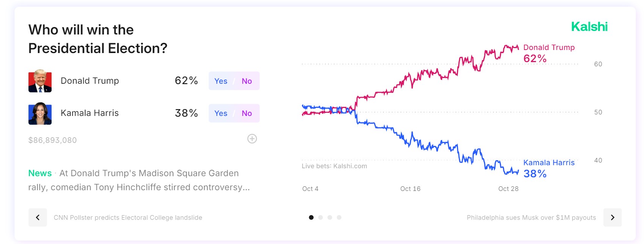The width and height of the screenshot is (644, 244).
Task: Open 'Philadelphia sues Musk over $1M payouts' link
Action: tap(531, 217)
